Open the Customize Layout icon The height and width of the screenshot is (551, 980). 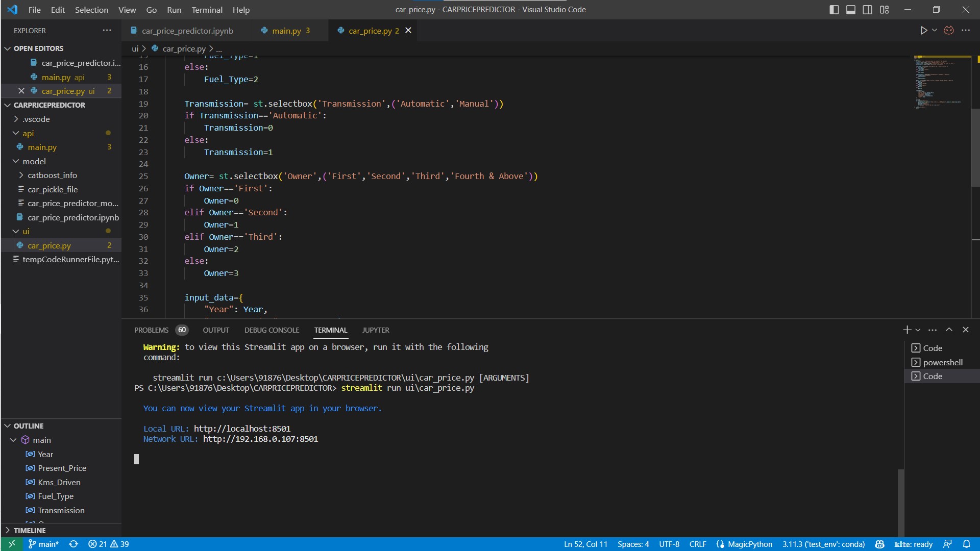click(885, 9)
